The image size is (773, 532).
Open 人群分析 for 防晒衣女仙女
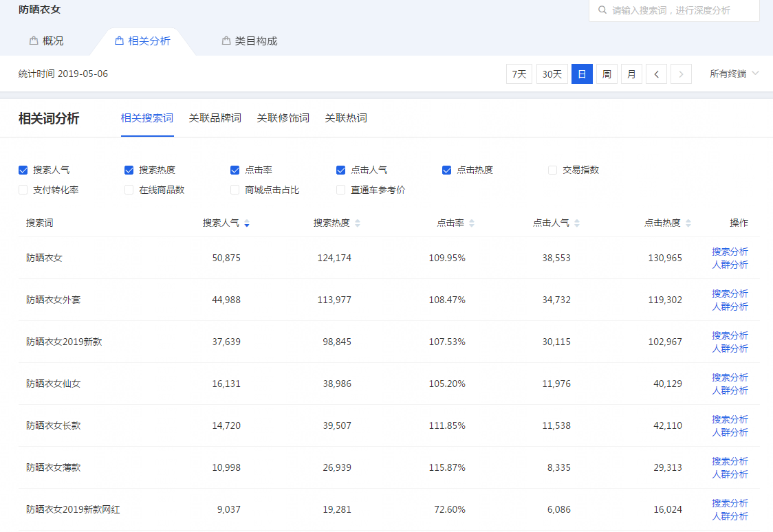tap(730, 390)
